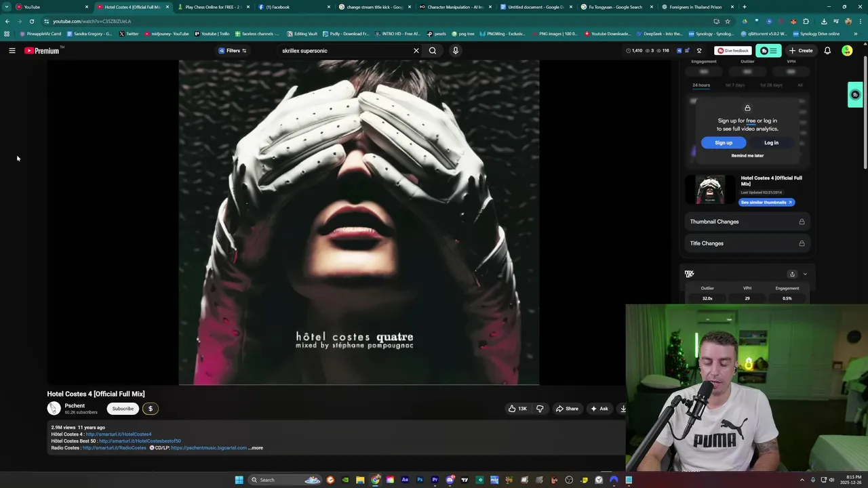Image resolution: width=868 pixels, height=488 pixels.
Task: Click the Title Changes lock icon
Action: 802,243
